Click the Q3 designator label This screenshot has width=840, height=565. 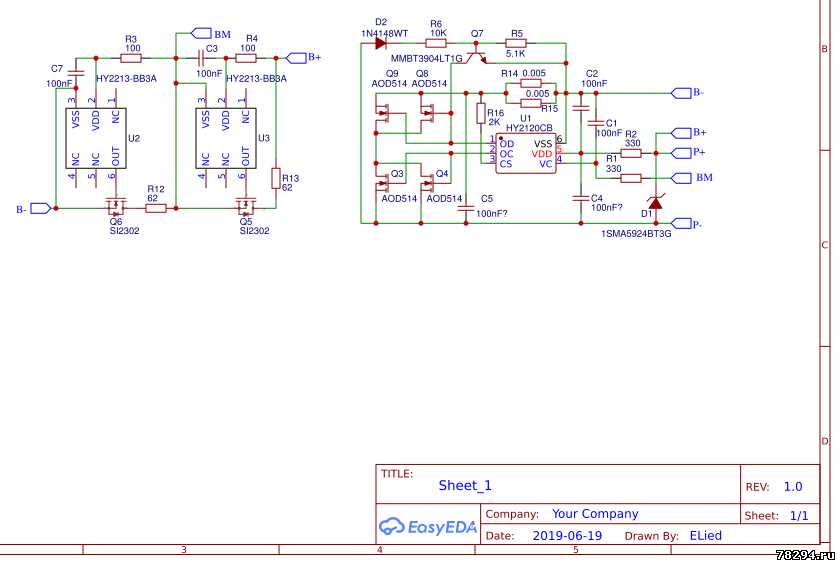tap(397, 174)
